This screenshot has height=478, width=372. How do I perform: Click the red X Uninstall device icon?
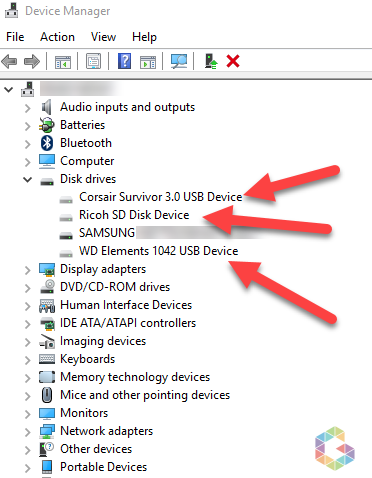coord(233,61)
